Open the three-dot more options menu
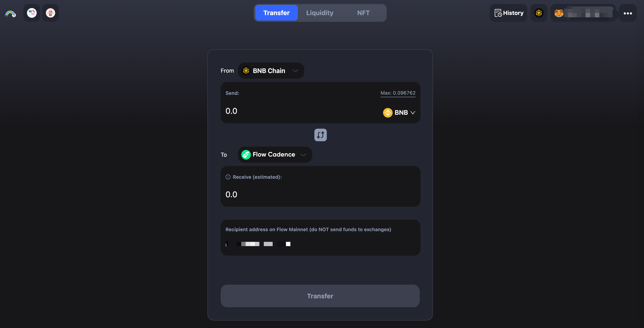This screenshot has width=644, height=328. click(628, 13)
